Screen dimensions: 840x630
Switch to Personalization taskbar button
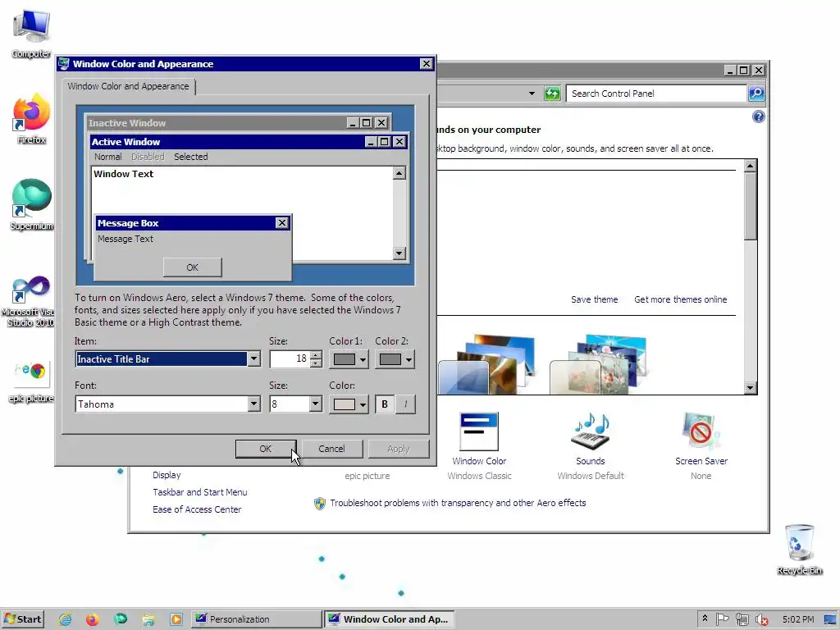click(256, 619)
